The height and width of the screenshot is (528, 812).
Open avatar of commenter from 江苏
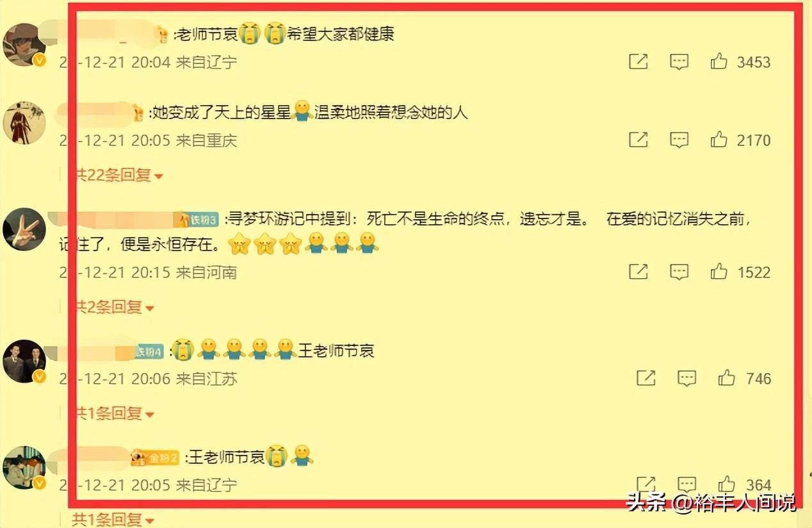pos(24,361)
